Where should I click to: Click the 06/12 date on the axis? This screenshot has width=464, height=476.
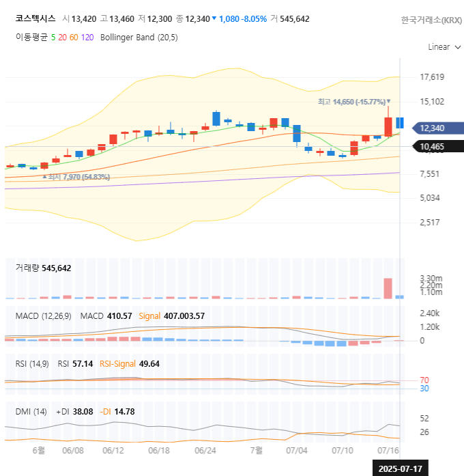(x=113, y=451)
